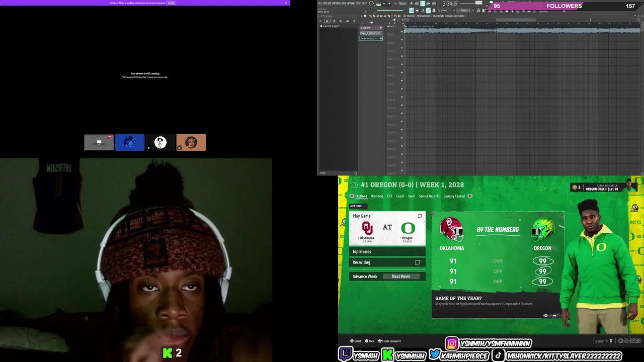Image resolution: width=644 pixels, height=362 pixels.
Task: Open the Recruiting menu entry
Action: pos(387,262)
